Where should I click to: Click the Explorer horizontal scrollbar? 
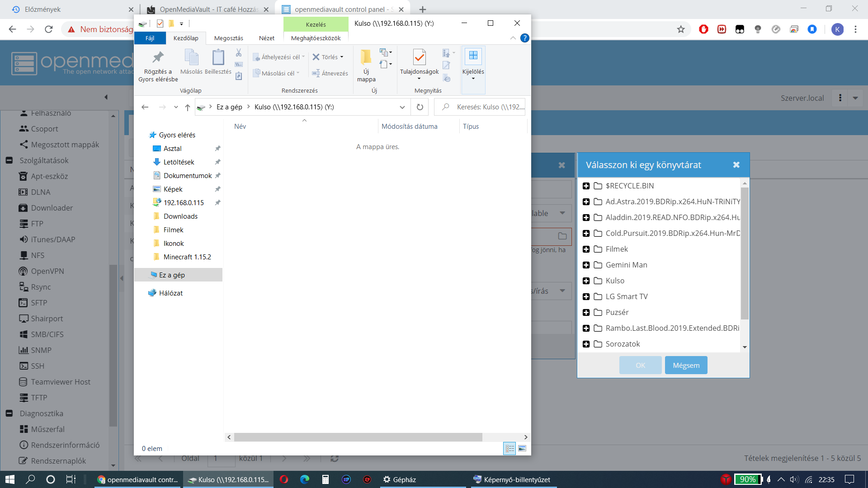[x=358, y=437]
